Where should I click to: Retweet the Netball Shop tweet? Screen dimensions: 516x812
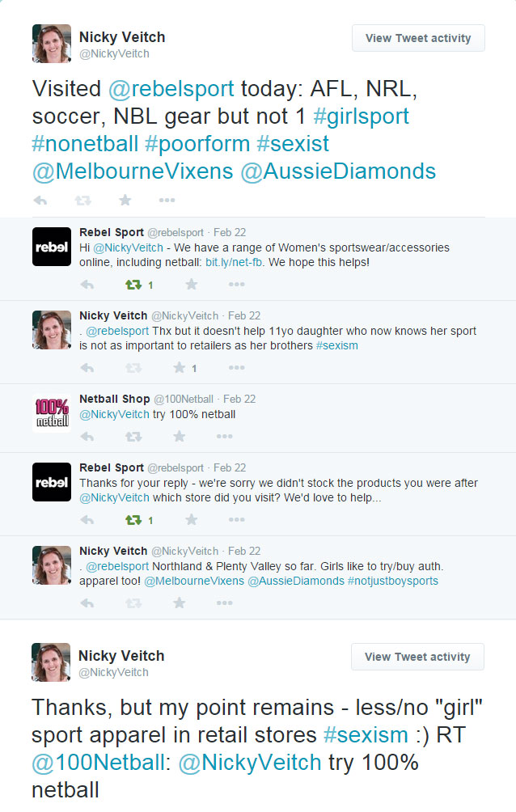coord(133,437)
